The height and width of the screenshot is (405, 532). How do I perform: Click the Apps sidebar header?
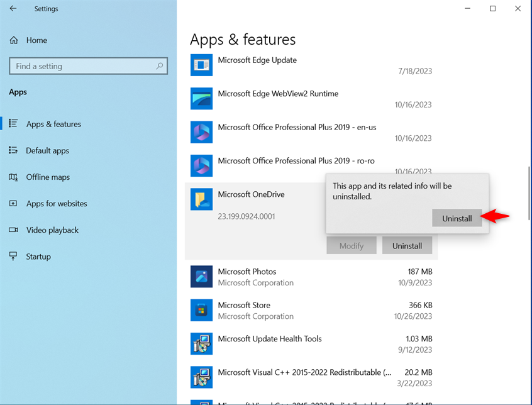(x=18, y=92)
